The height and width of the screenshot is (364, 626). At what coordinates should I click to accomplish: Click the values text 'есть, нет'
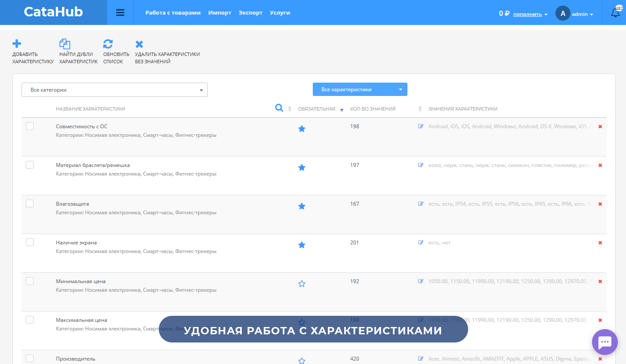[439, 243]
